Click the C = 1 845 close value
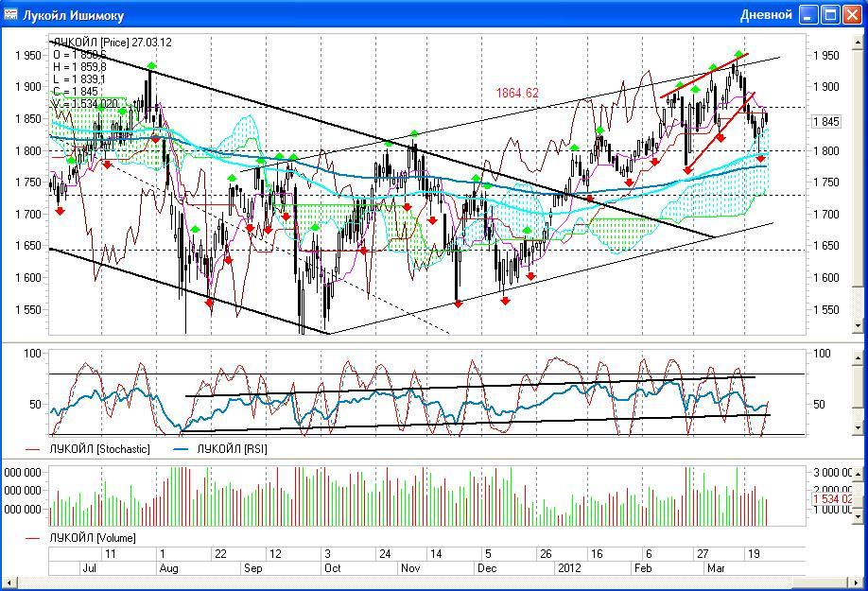This screenshot has height=591, width=868. 76,92
